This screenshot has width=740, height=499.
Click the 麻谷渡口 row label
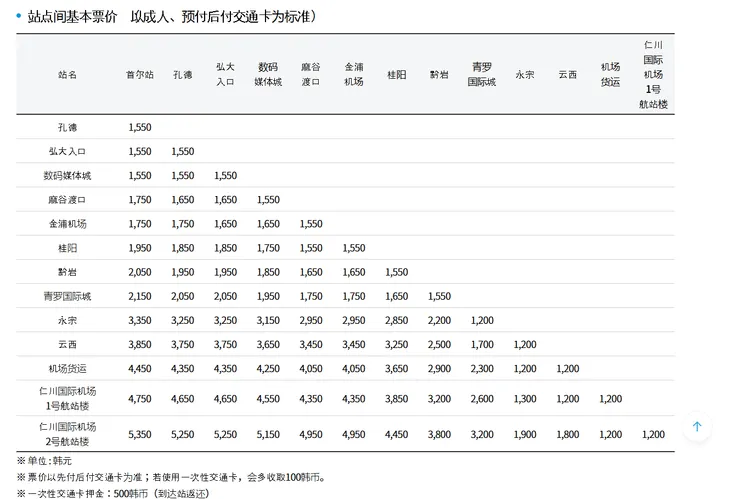click(67, 200)
